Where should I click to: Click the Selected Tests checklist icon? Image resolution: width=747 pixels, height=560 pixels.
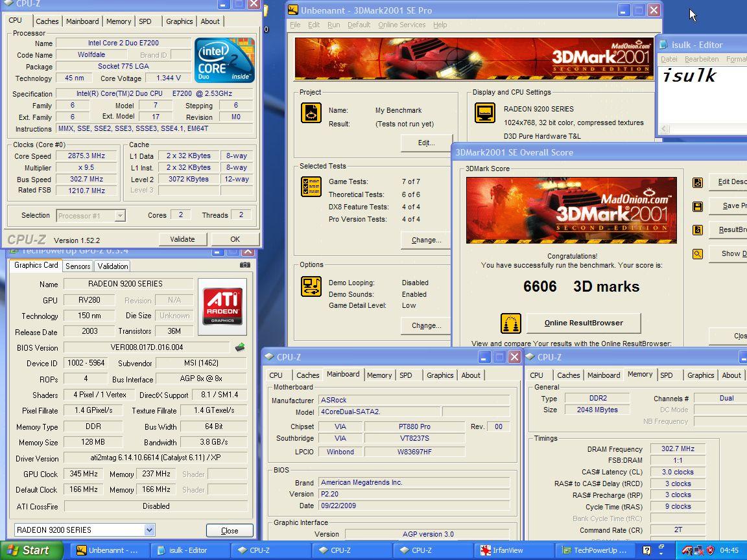pyautogui.click(x=311, y=186)
